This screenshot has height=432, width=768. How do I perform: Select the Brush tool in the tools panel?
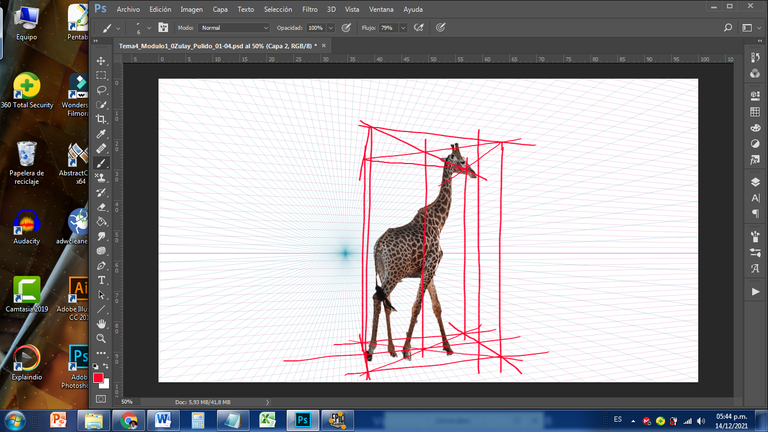pos(101,163)
